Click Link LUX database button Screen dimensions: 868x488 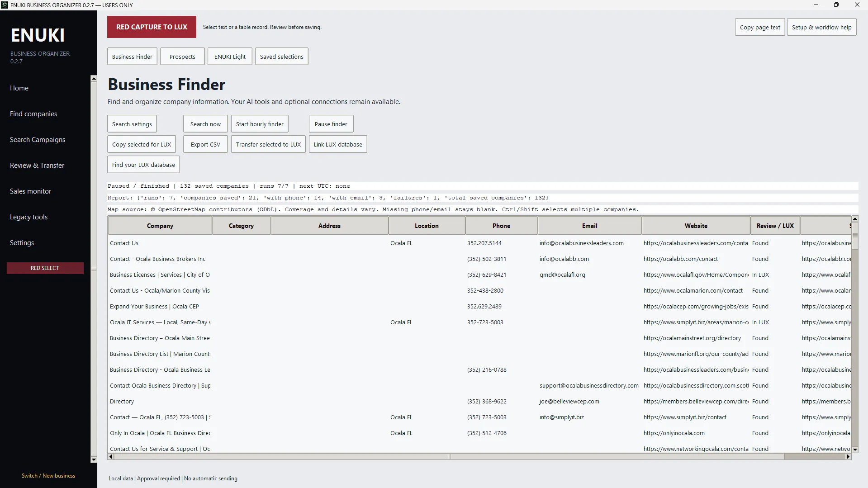338,144
